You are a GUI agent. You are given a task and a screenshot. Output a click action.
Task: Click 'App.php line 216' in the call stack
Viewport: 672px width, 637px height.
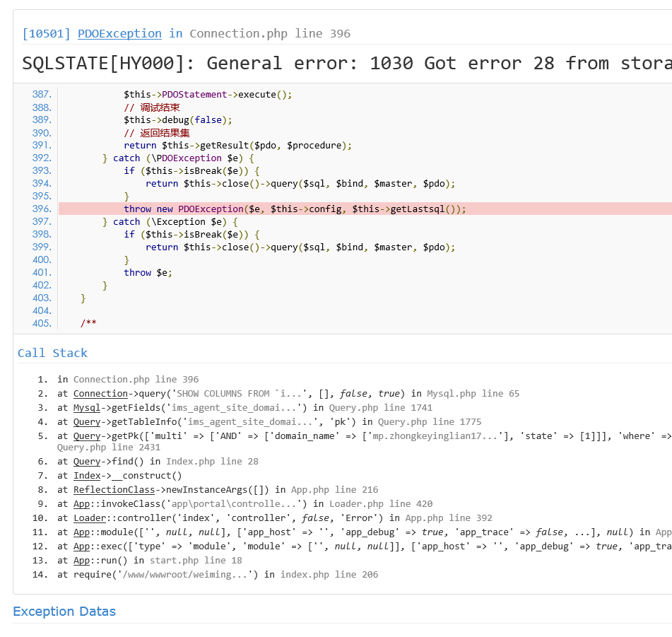[335, 489]
